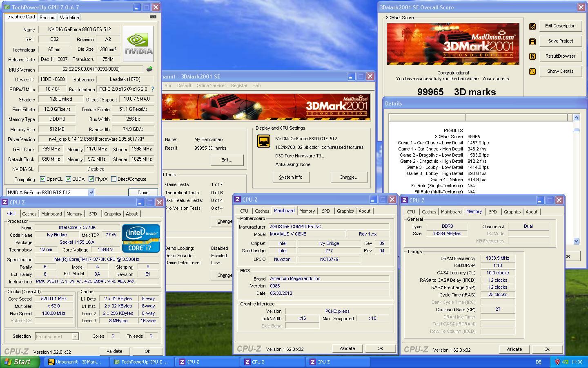This screenshot has height=368, width=588.
Task: Click the magnifier icon beside Show Details
Action: pyautogui.click(x=532, y=72)
